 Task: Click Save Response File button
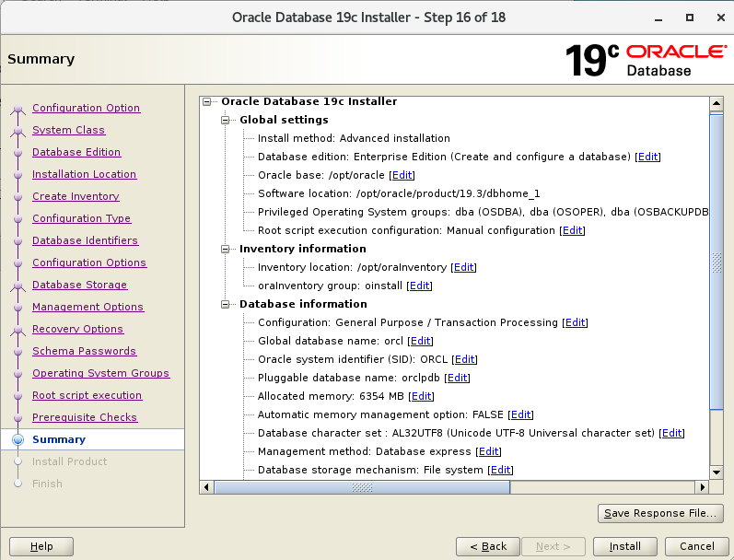click(x=660, y=514)
